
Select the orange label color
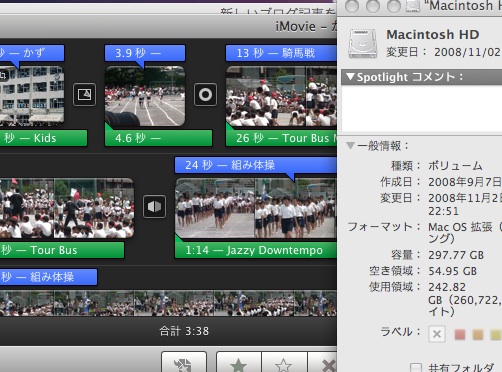[x=478, y=334]
